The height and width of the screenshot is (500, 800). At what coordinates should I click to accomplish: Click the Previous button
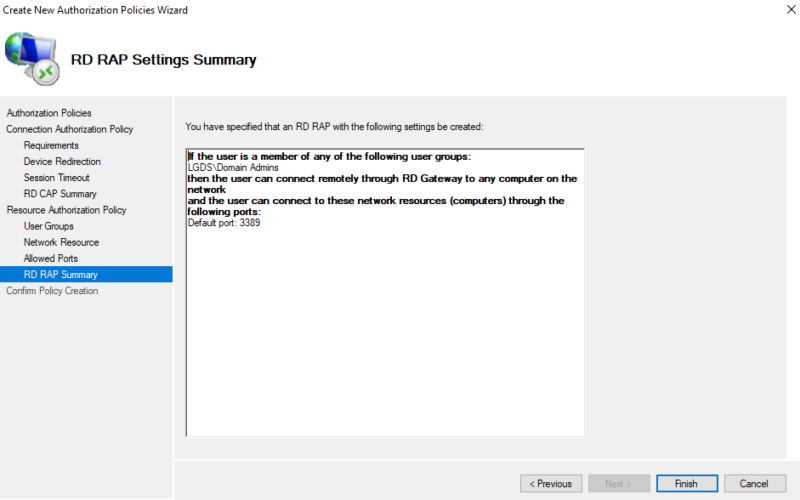click(x=551, y=484)
